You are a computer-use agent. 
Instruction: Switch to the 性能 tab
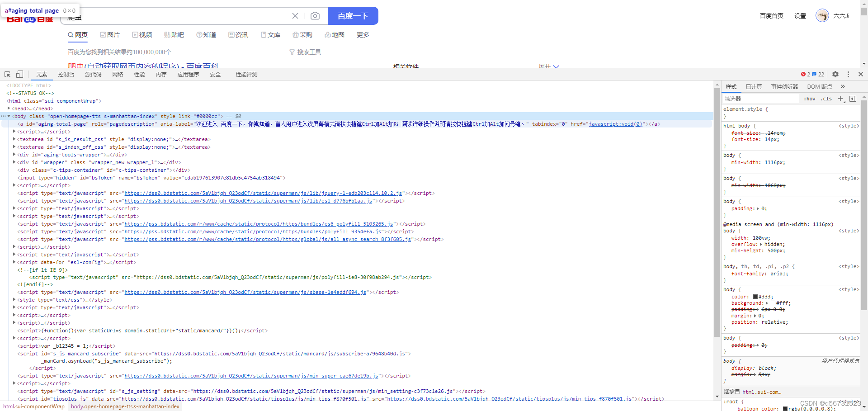pyautogui.click(x=139, y=74)
